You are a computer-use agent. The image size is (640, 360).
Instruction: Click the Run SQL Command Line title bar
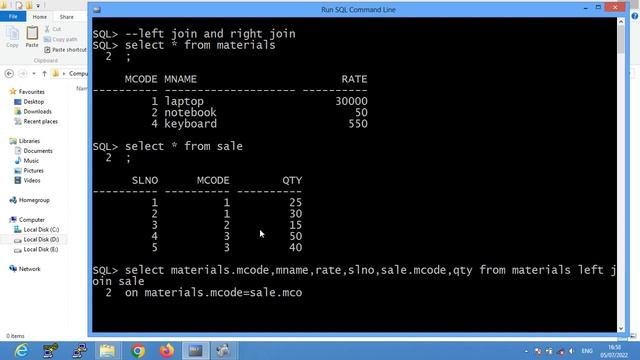pos(358,9)
